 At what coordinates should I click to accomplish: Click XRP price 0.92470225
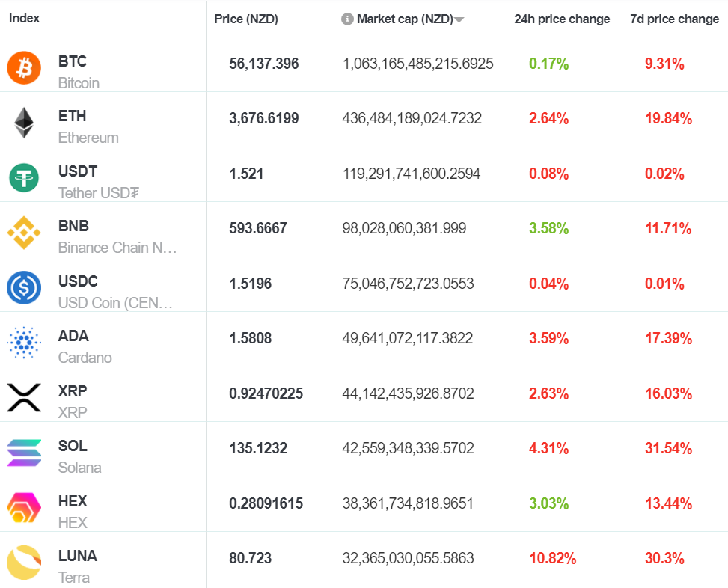pos(266,393)
